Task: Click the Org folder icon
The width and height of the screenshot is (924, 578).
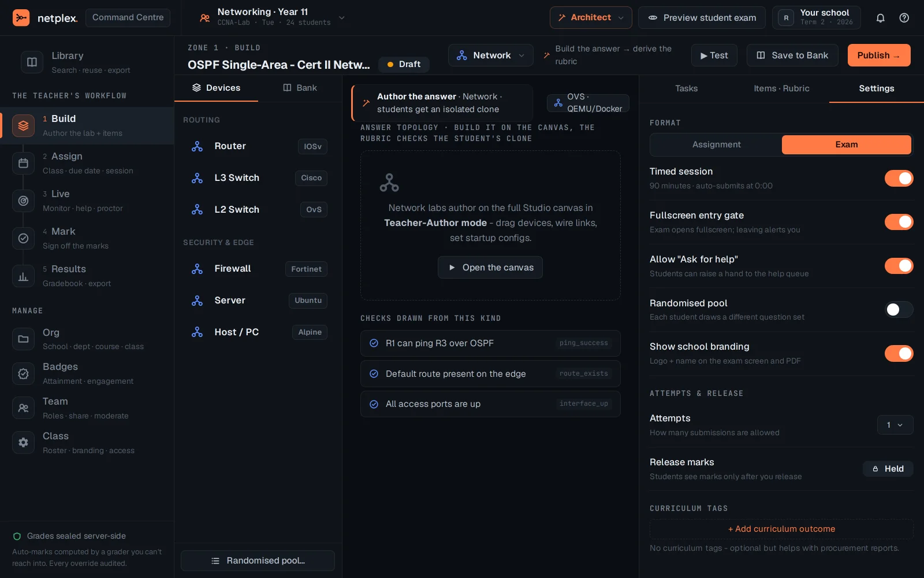Action: (23, 339)
